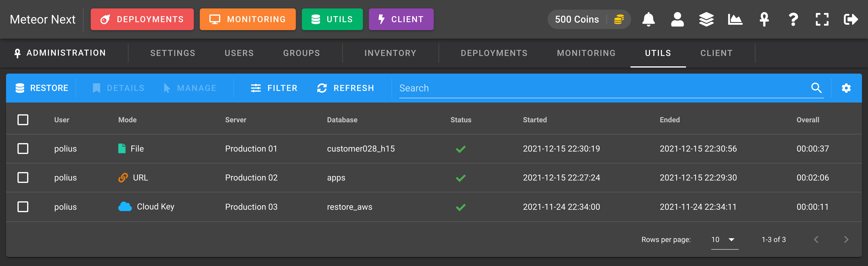
Task: Open the help question mark icon
Action: coord(793,19)
